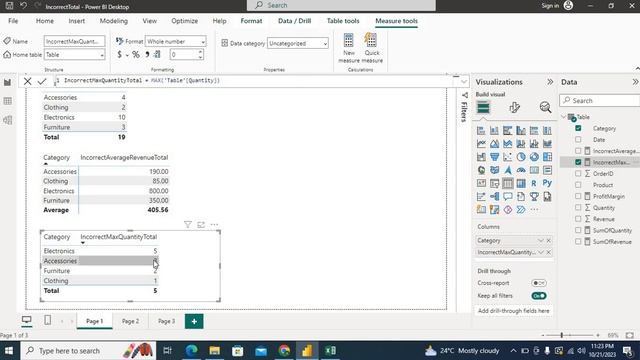The image size is (640, 360).
Task: Check the IncorrectAverage measure checkbox
Action: pos(578,151)
